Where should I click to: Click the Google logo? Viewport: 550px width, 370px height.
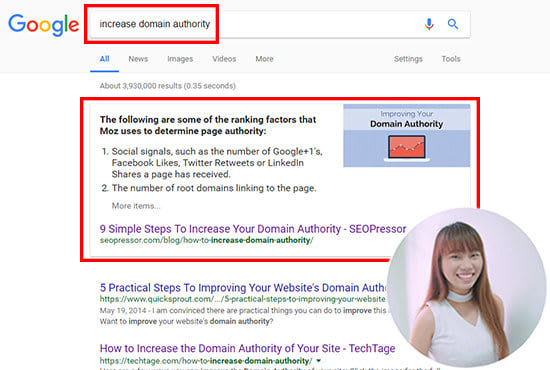click(43, 25)
